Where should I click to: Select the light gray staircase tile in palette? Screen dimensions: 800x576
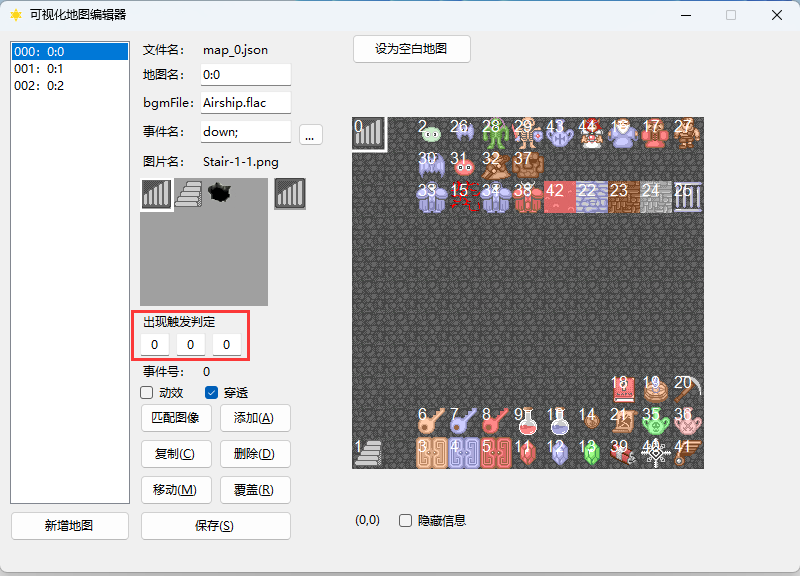(x=189, y=193)
